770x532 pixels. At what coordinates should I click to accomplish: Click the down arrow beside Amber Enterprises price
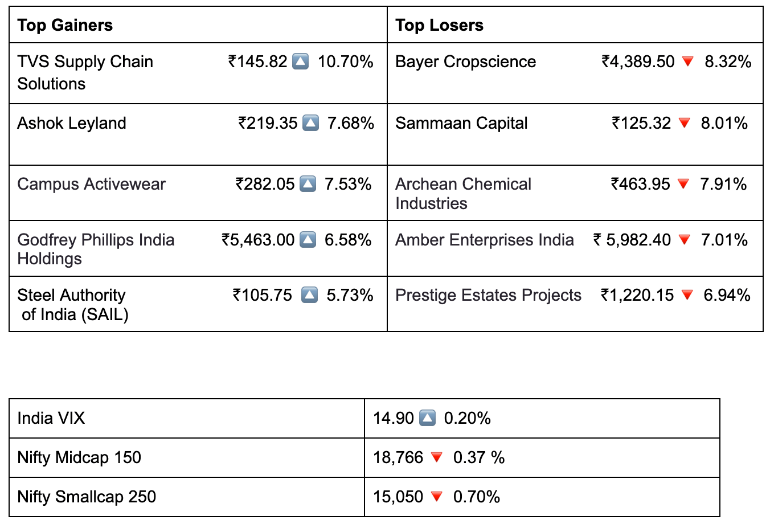pos(685,239)
